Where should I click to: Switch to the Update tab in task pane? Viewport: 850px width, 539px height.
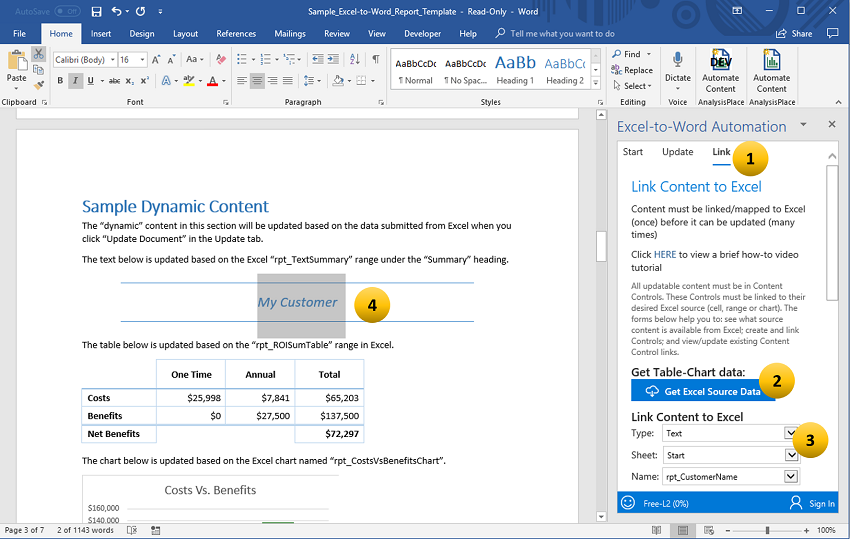tap(678, 152)
